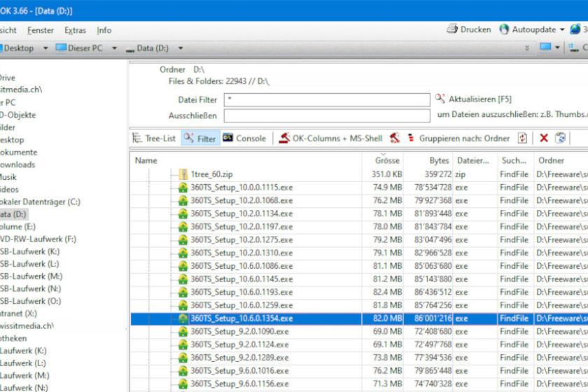Click the 351.0 KB size cell
The image size is (588, 392).
tap(386, 174)
